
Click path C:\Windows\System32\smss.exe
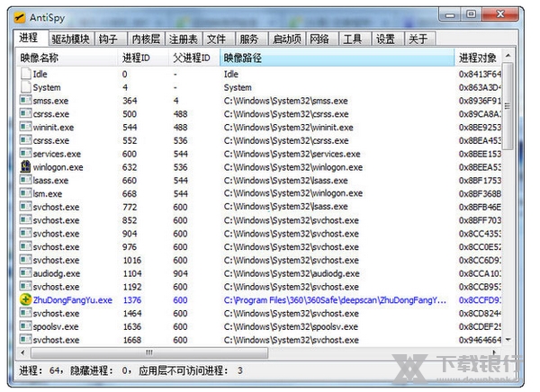pos(285,101)
